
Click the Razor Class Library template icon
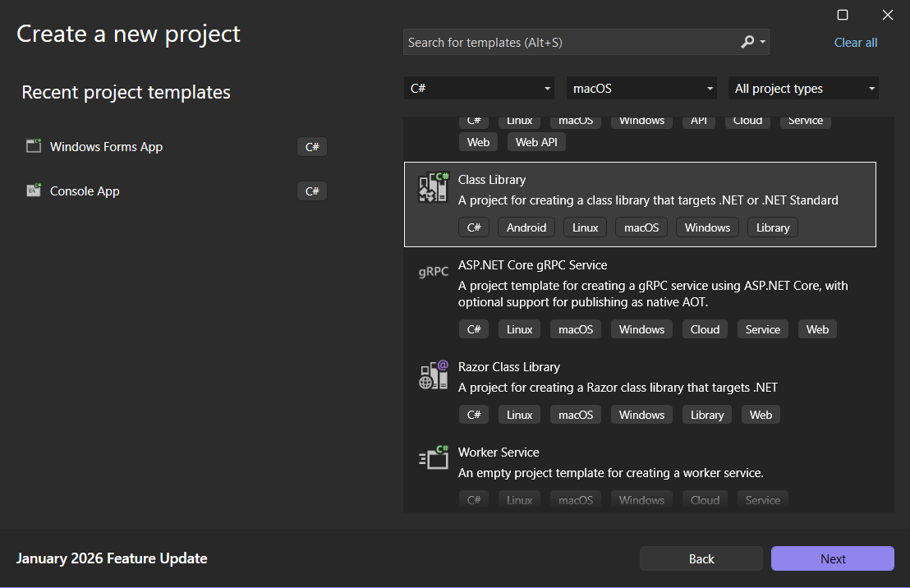pyautogui.click(x=433, y=374)
